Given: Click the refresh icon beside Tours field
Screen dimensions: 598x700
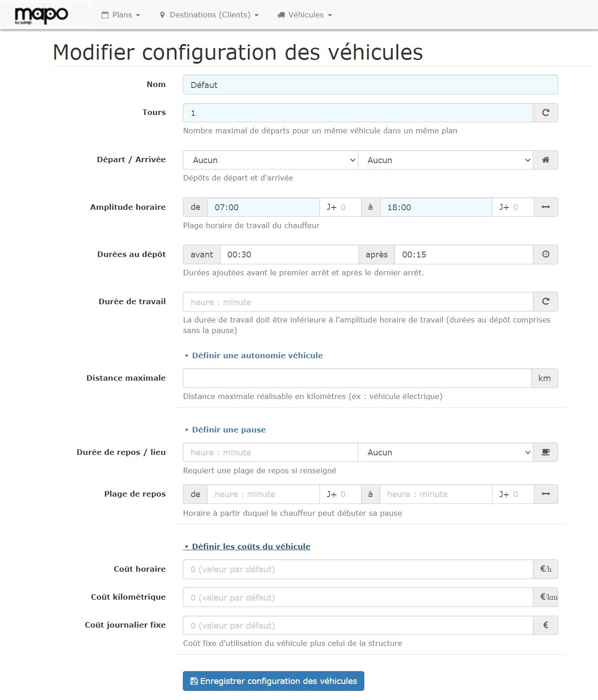Looking at the screenshot, I should point(545,113).
